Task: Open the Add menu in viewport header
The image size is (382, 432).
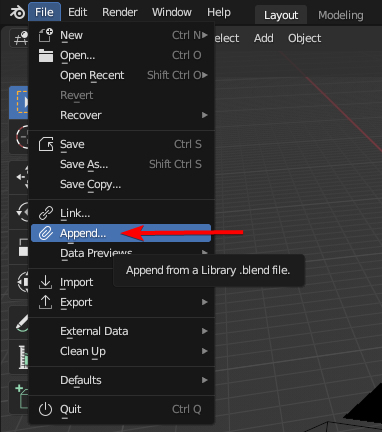Action: coord(264,38)
